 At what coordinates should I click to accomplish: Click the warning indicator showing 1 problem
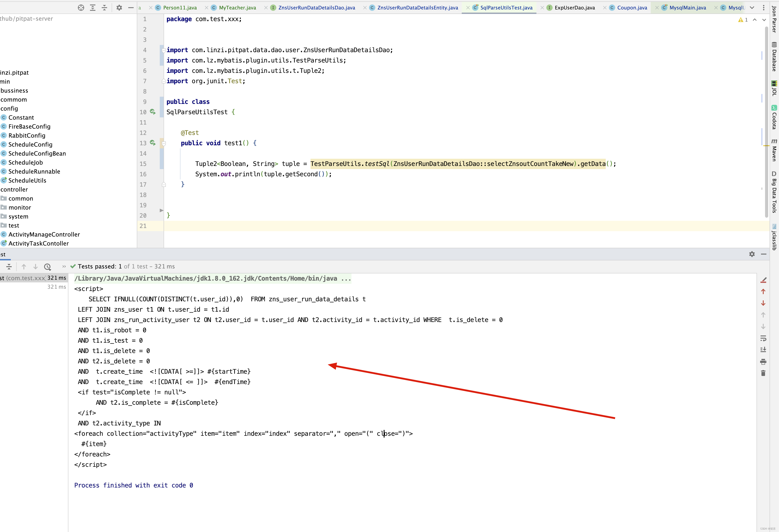[743, 20]
